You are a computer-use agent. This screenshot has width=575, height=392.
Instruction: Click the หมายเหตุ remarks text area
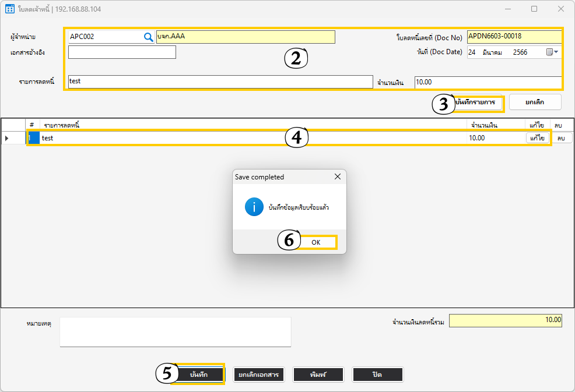(175, 332)
